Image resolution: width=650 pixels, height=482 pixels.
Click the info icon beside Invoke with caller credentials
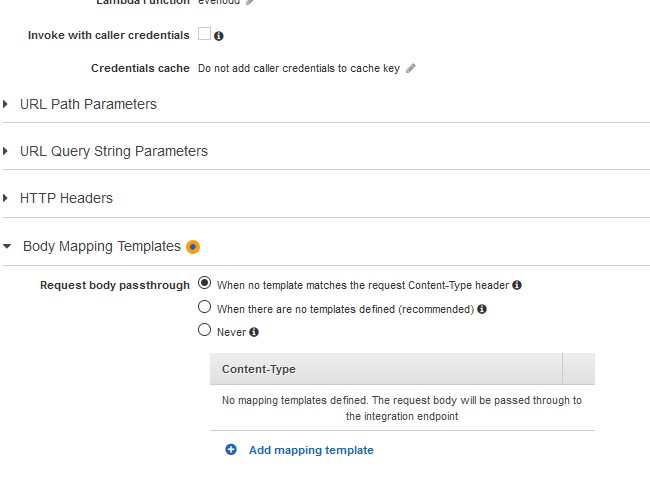[218, 36]
